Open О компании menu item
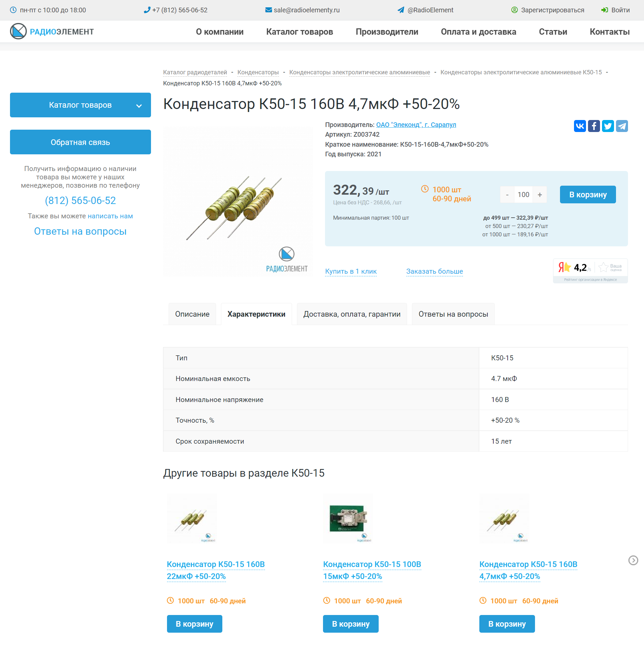 220,32
